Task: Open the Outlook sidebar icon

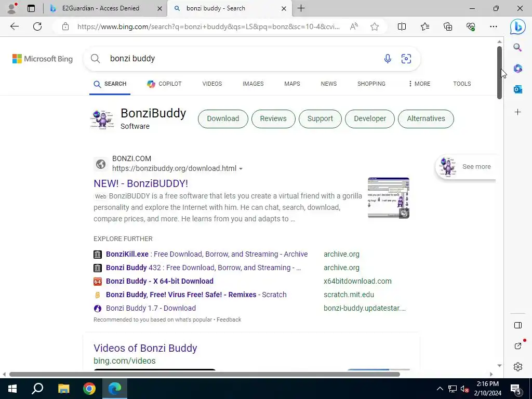Action: point(518,89)
